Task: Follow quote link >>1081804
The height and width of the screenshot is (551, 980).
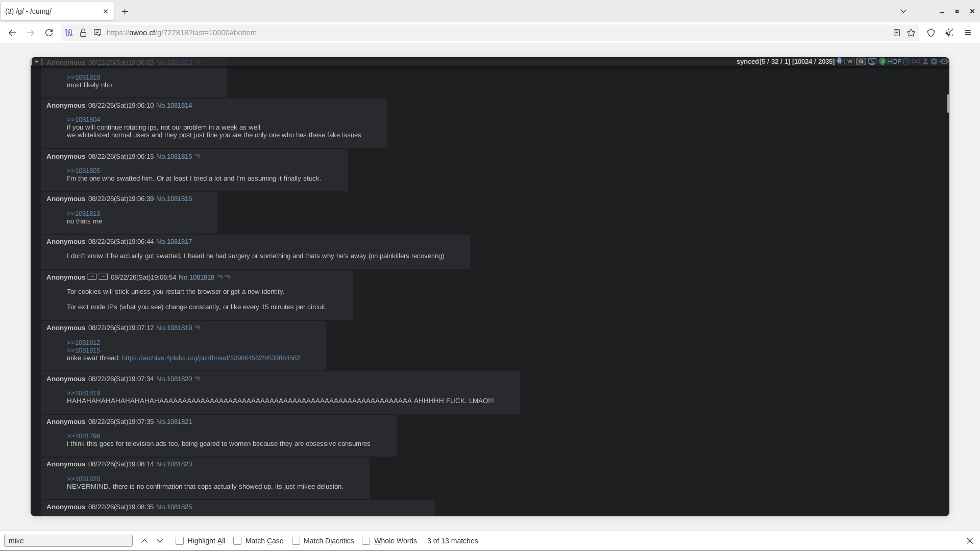Action: [83, 120]
